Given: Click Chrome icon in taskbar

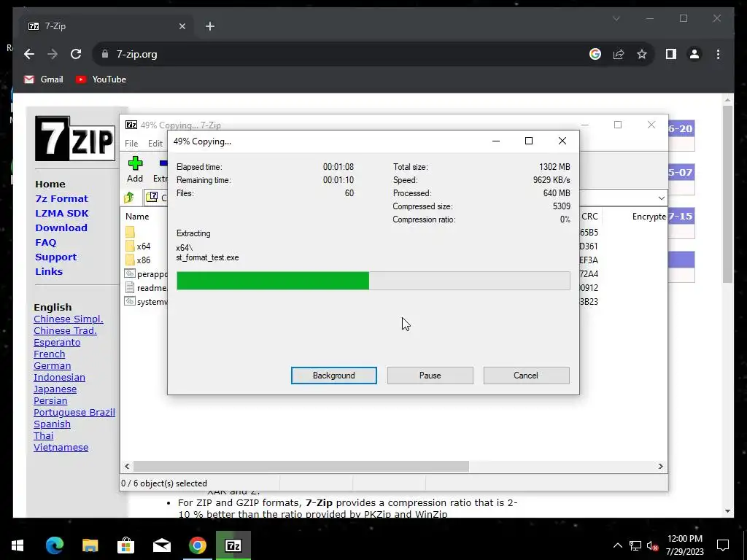Looking at the screenshot, I should click(x=197, y=545).
